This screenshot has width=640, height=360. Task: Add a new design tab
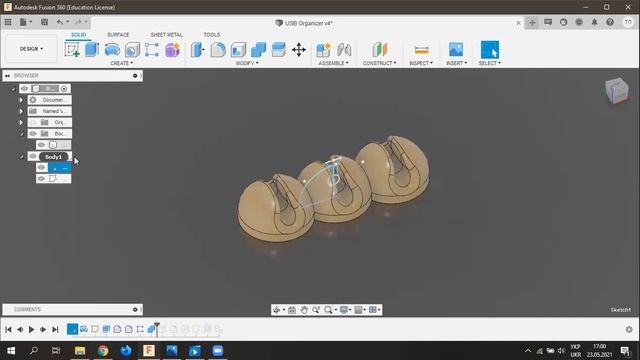tap(532, 22)
